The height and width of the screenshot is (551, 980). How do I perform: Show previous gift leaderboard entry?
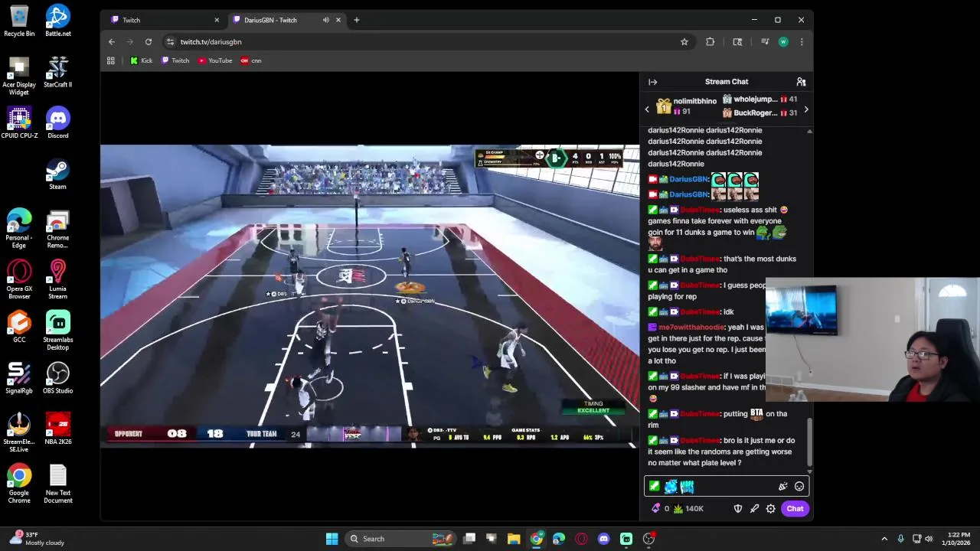(x=647, y=109)
